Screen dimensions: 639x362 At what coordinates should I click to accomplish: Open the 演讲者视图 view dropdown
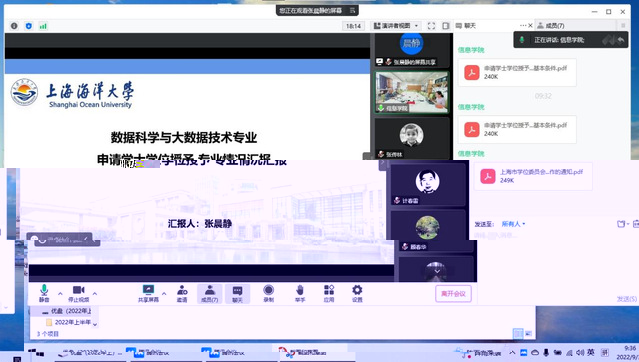[396, 26]
